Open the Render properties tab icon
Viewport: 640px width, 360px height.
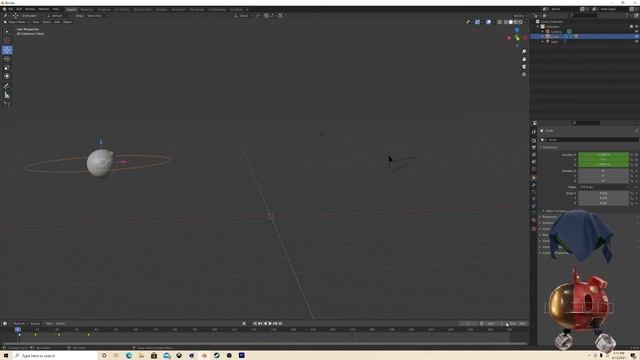pos(534,140)
